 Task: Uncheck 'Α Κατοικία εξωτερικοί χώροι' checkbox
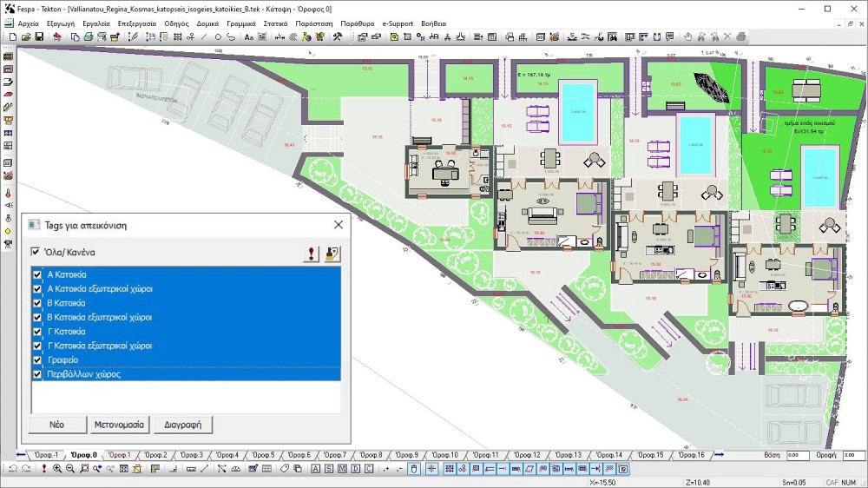point(37,288)
